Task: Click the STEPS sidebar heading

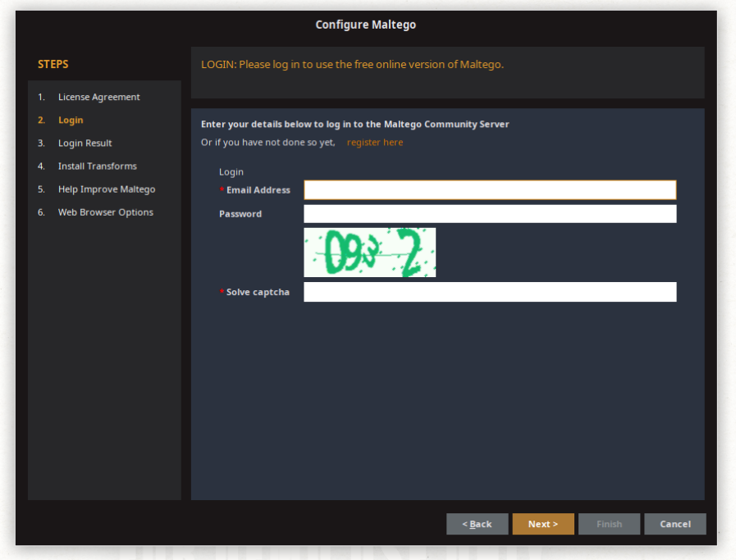Action: 53,64
